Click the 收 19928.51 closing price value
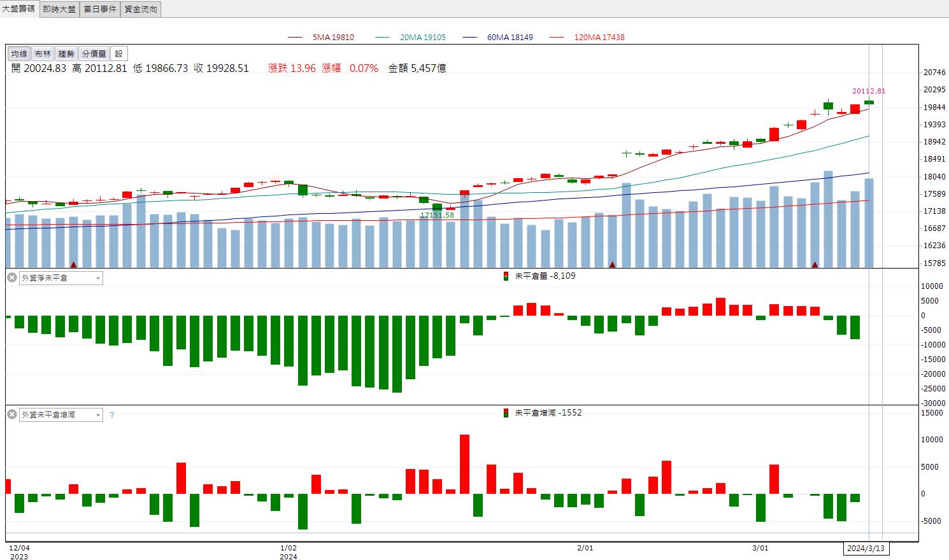Image resolution: width=949 pixels, height=560 pixels. 222,68
